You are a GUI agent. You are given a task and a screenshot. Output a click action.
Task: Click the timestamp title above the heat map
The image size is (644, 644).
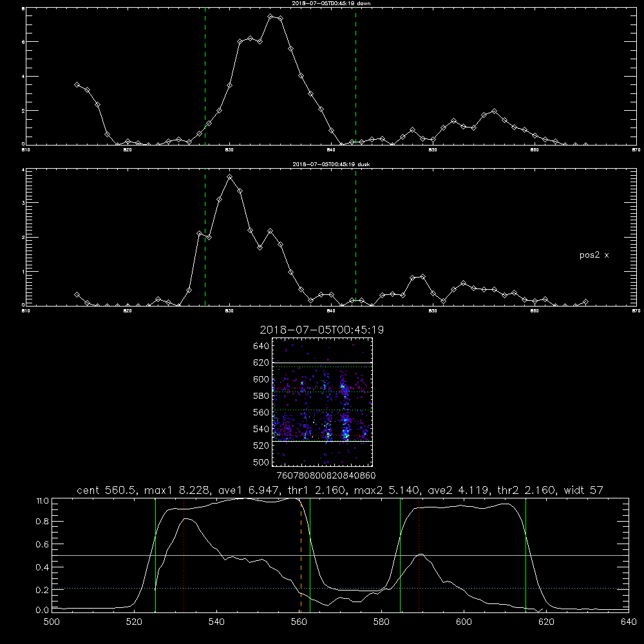tap(322, 330)
